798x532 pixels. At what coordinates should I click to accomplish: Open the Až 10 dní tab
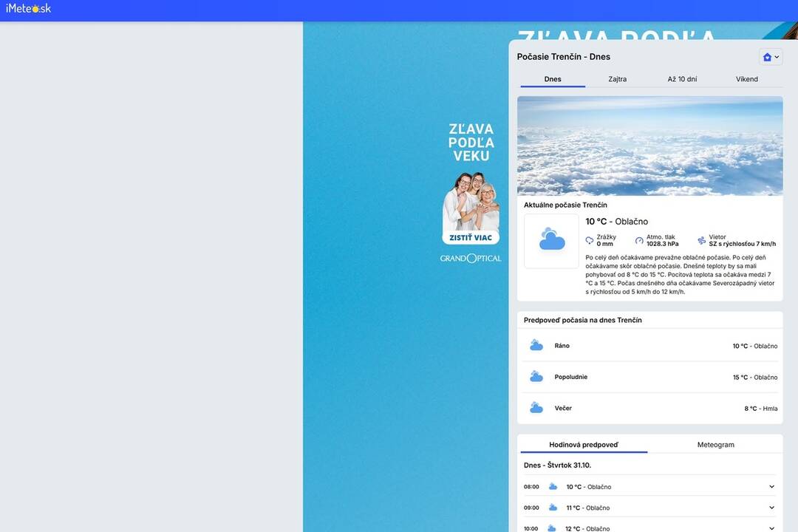coord(682,79)
